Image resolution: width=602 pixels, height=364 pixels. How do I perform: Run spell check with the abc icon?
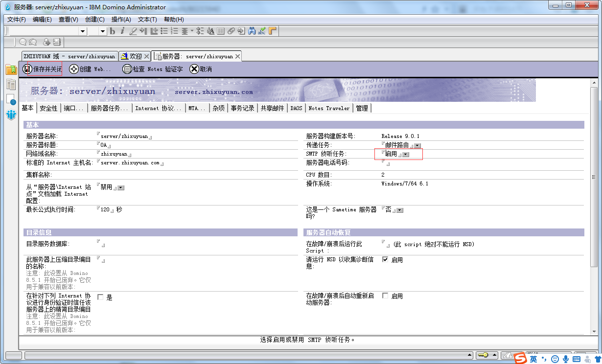(x=262, y=31)
